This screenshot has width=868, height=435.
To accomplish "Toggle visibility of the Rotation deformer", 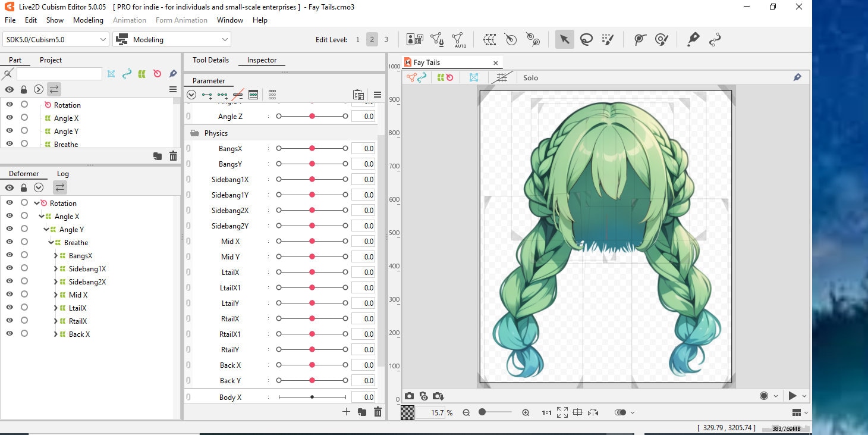I will pyautogui.click(x=9, y=203).
